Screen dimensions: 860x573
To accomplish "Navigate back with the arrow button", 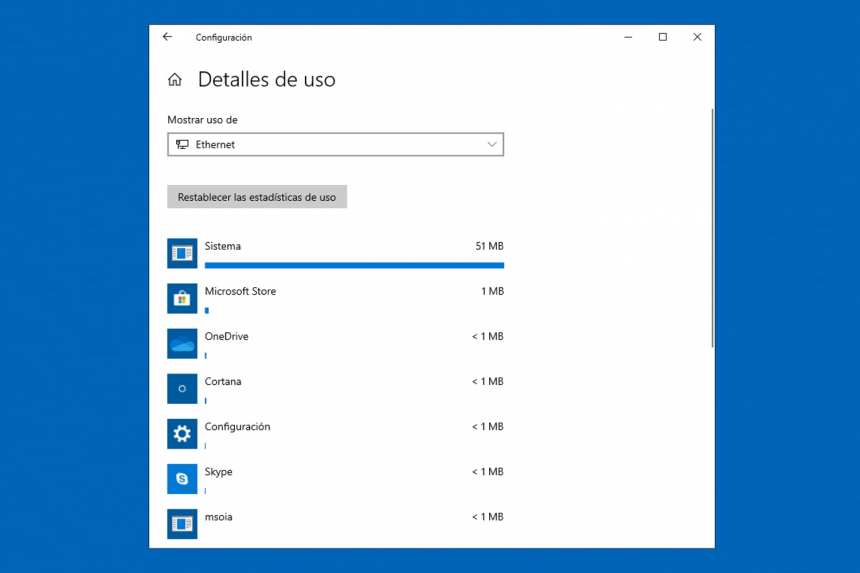I will [167, 37].
